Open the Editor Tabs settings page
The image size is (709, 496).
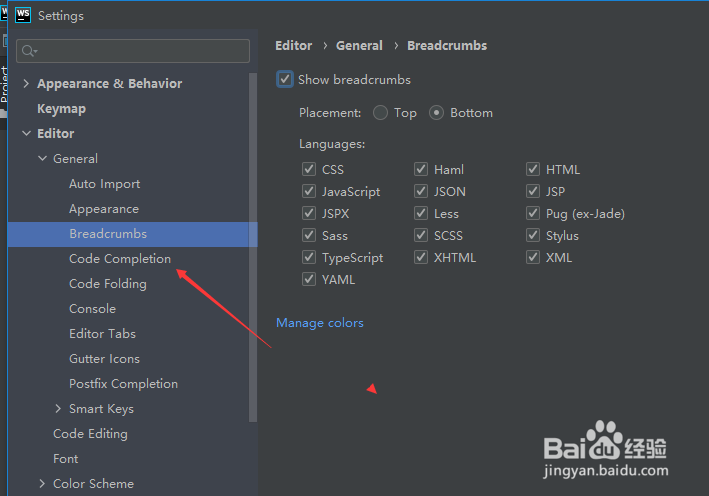(102, 334)
